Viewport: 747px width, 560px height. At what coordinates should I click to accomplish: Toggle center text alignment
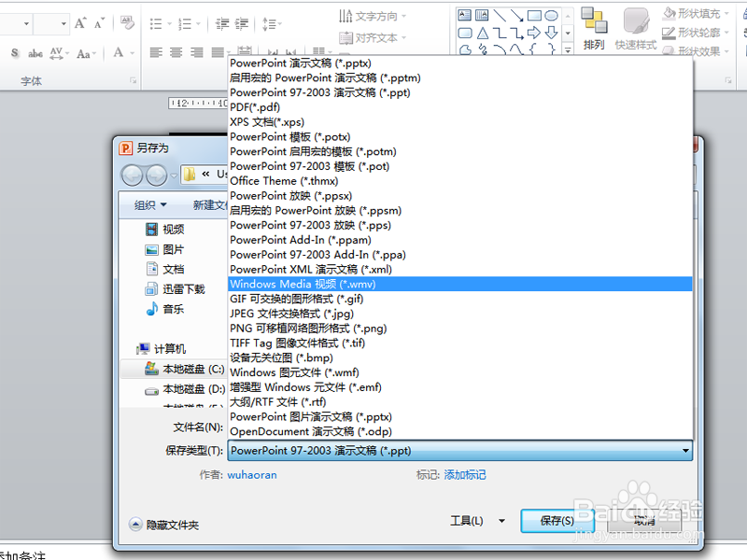[176, 52]
